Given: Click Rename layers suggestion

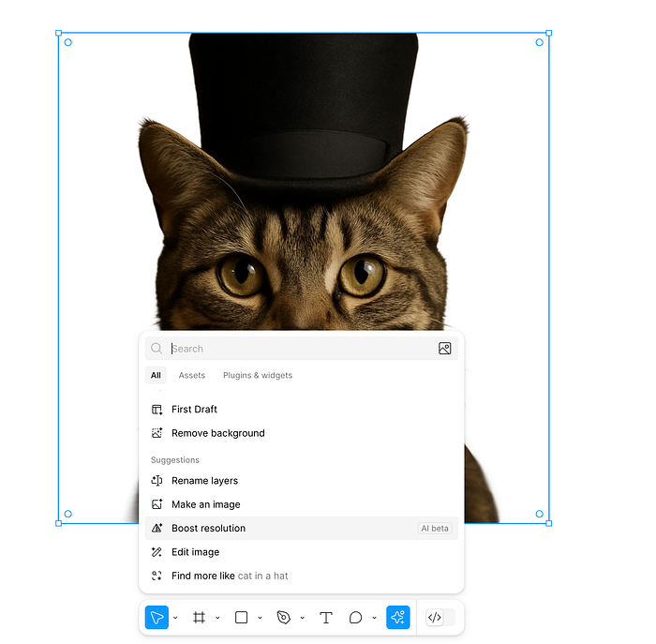Looking at the screenshot, I should coord(204,481).
